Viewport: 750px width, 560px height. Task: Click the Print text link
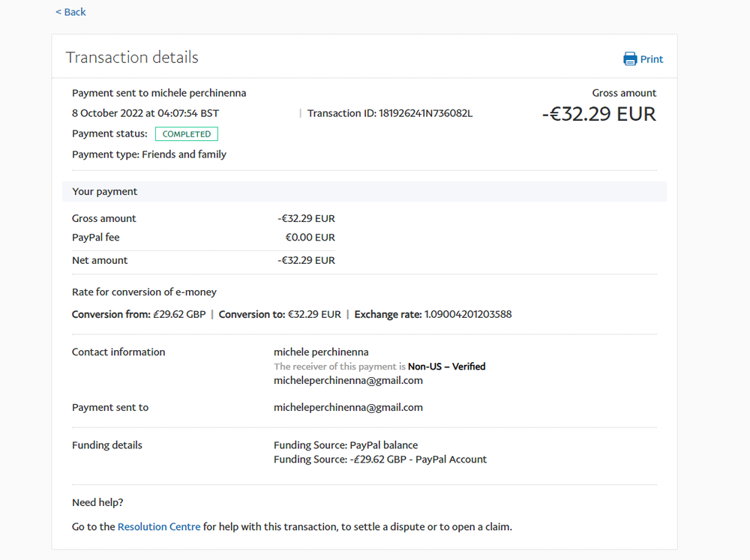[652, 59]
